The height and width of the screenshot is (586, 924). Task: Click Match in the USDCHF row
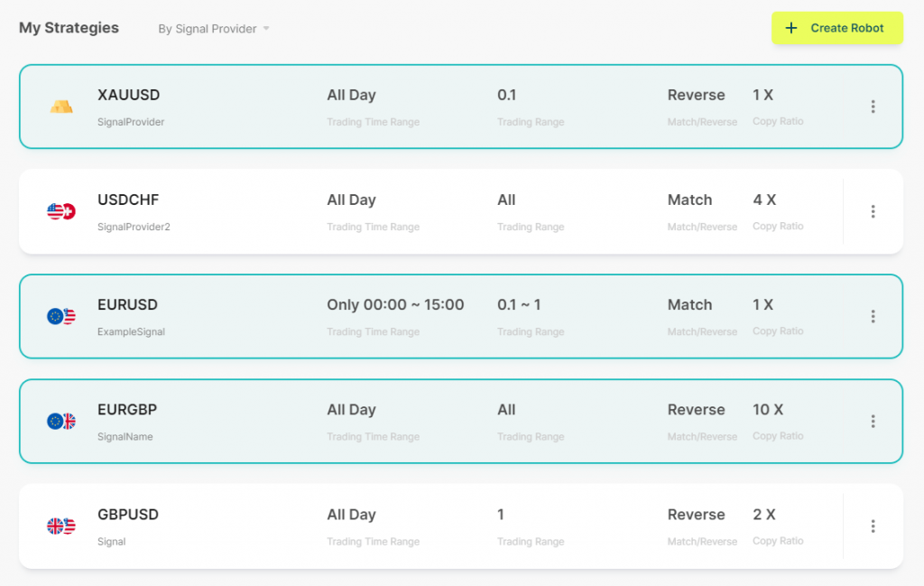pyautogui.click(x=689, y=200)
